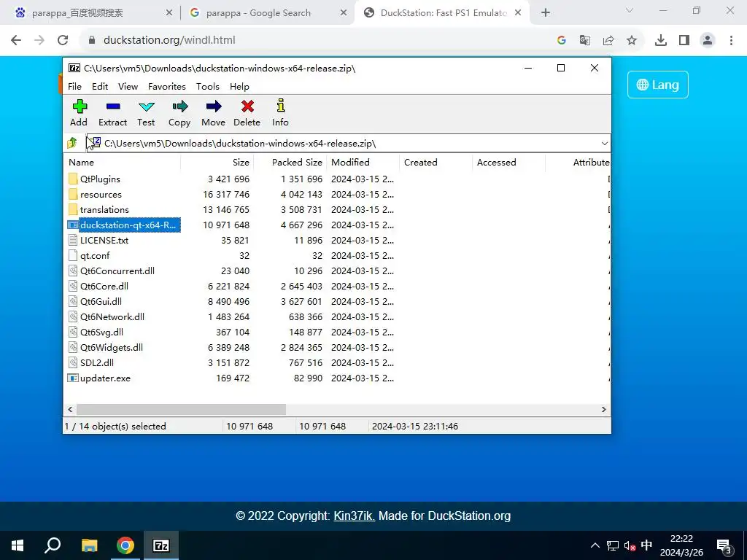Open the Kin37ik footer link

tap(354, 516)
